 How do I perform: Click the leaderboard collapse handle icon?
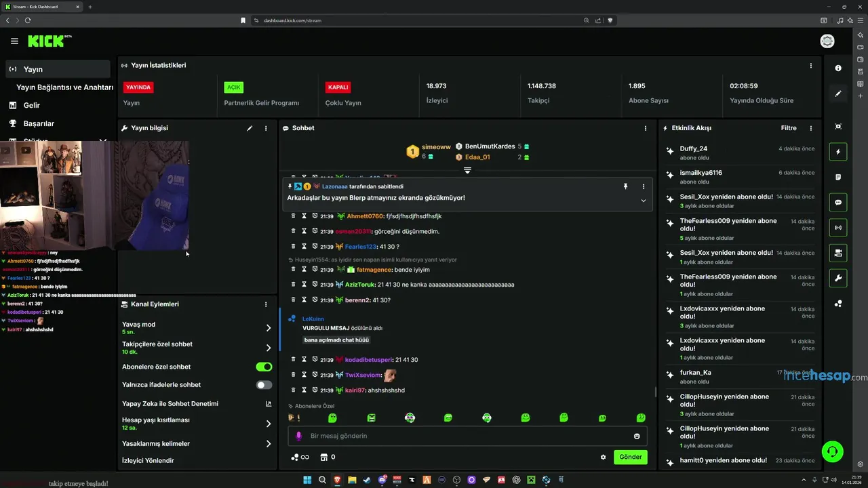pos(467,170)
